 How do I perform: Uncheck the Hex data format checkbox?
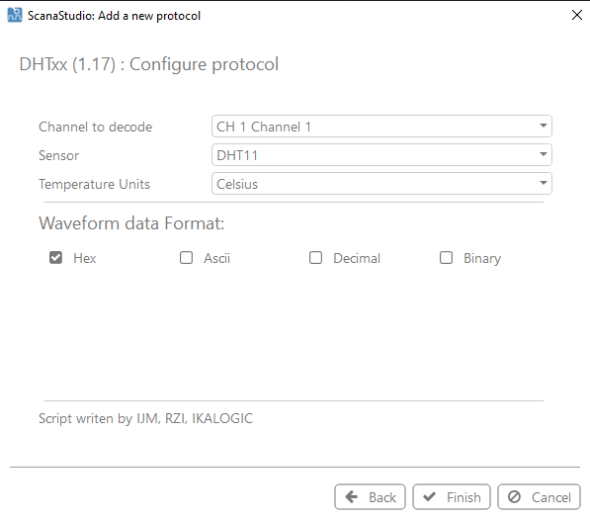click(56, 258)
